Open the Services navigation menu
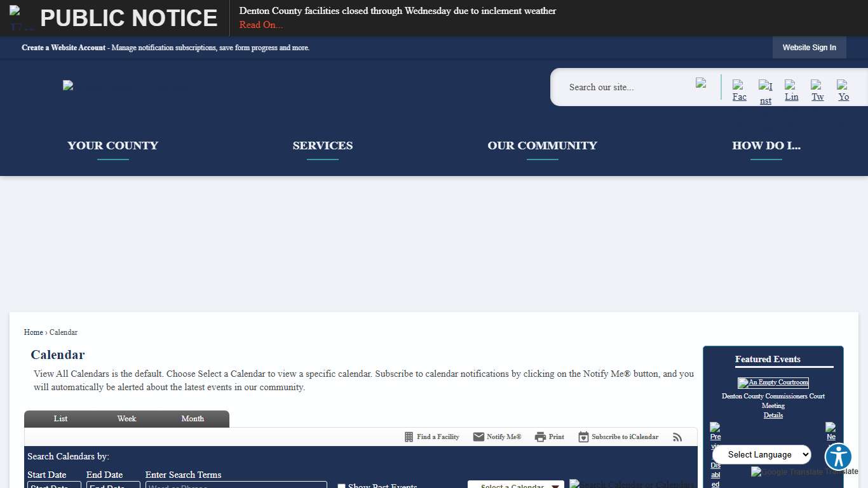The width and height of the screenshot is (868, 488). pyautogui.click(x=322, y=146)
